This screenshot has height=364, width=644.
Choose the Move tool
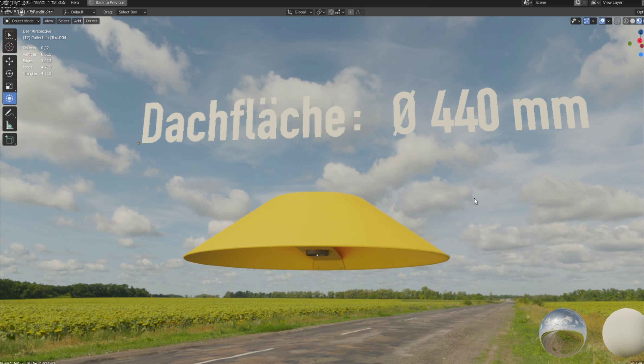coord(9,61)
